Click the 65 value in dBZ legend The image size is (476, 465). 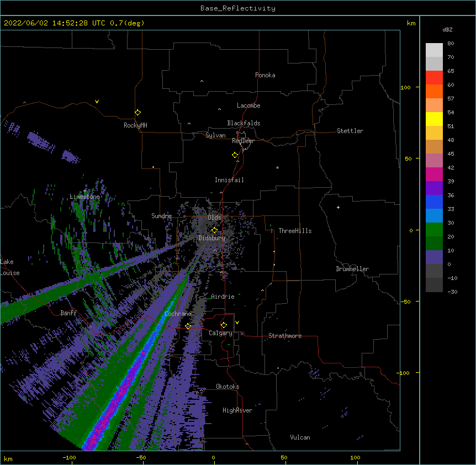[451, 71]
